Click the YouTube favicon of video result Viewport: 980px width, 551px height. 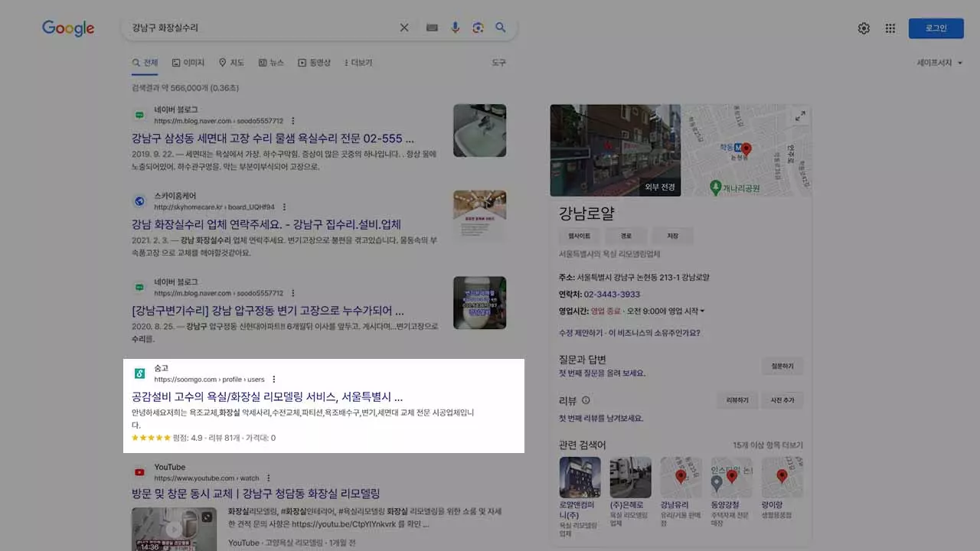[x=139, y=472]
